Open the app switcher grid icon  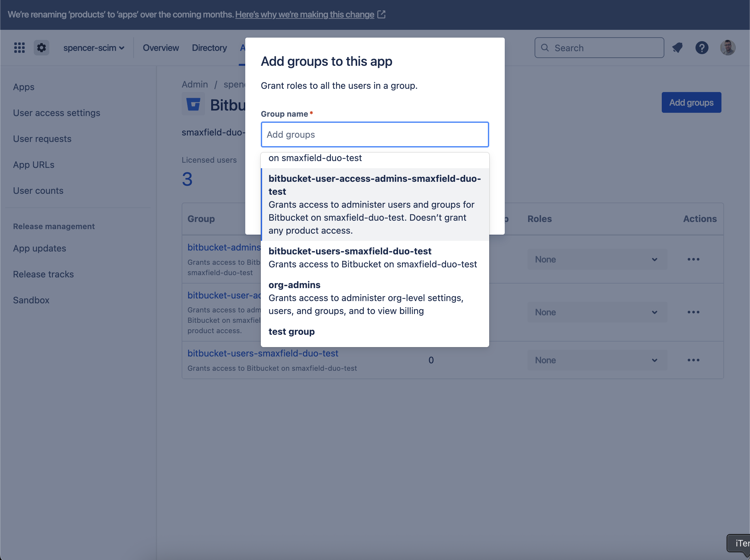19,48
